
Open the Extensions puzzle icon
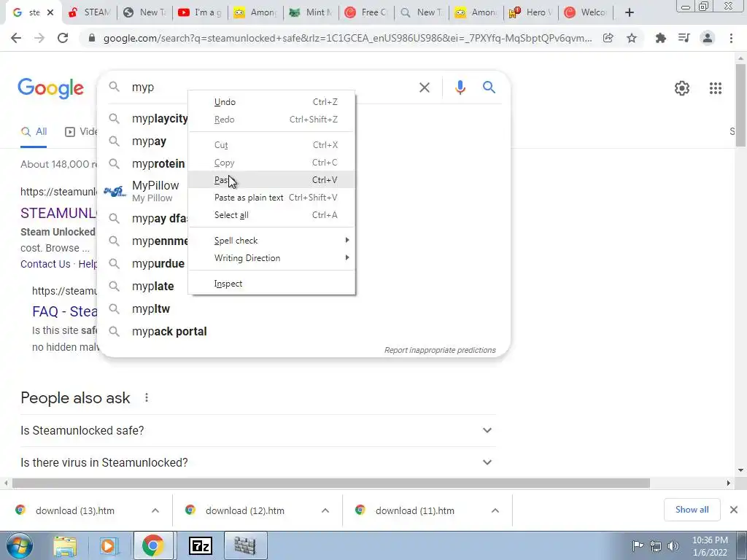coord(660,38)
